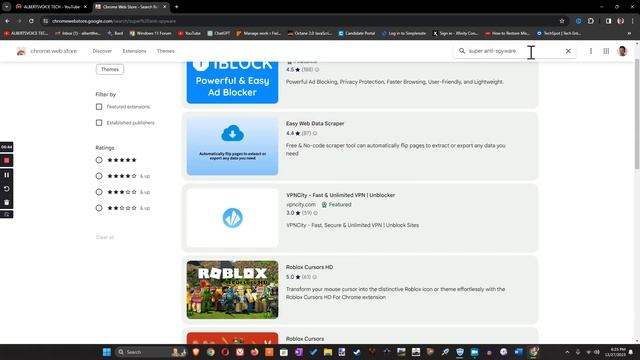The height and width of the screenshot is (360, 640).
Task: Open Brave browser from the taskbar
Action: pos(196,352)
